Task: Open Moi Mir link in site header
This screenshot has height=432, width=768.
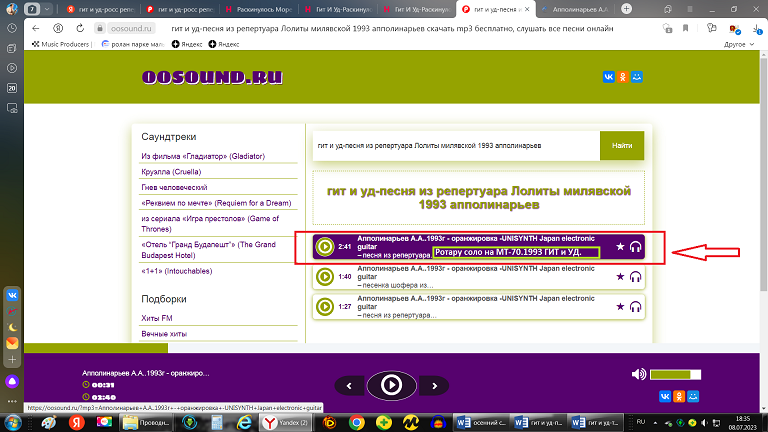Action: pyautogui.click(x=637, y=77)
